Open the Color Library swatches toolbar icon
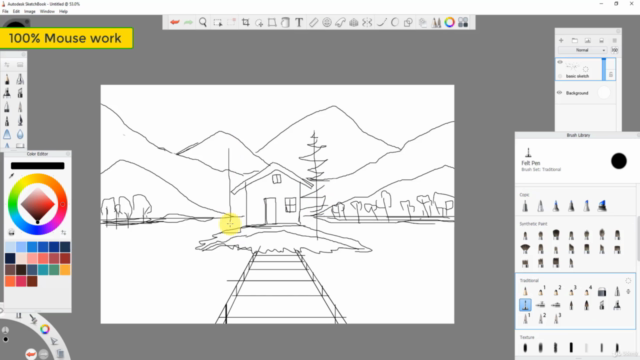The height and width of the screenshot is (360, 640). pos(463,22)
